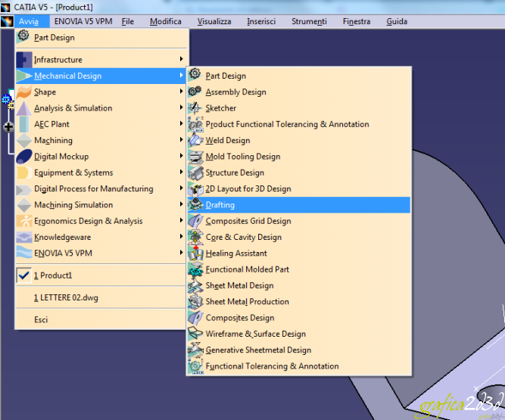Open the Finestra menu
The image size is (505, 420).
[357, 21]
